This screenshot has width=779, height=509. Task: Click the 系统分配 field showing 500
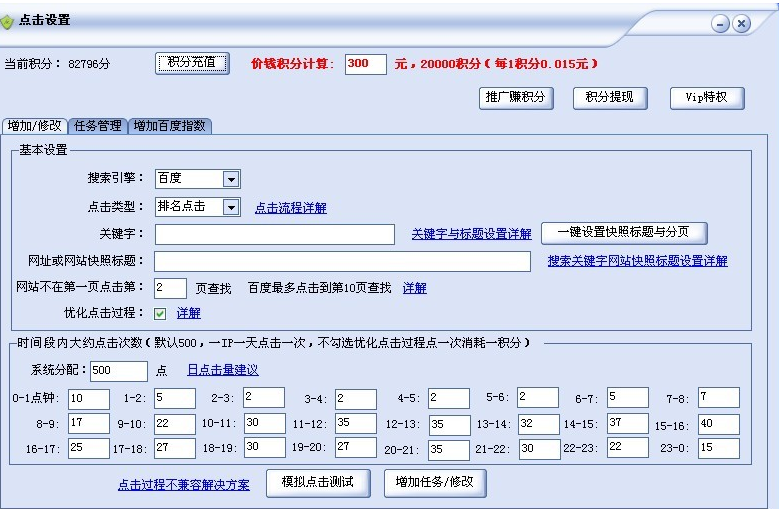[119, 371]
